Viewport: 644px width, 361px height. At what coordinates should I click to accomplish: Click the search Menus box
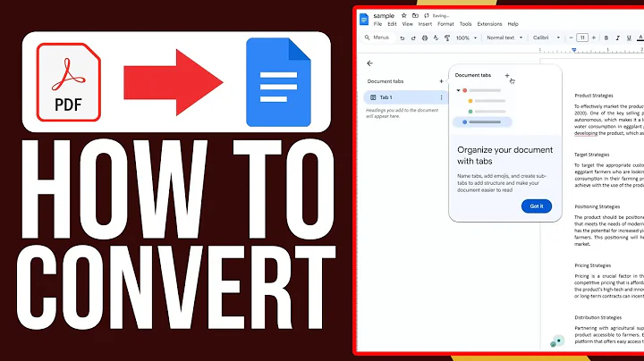click(x=377, y=38)
